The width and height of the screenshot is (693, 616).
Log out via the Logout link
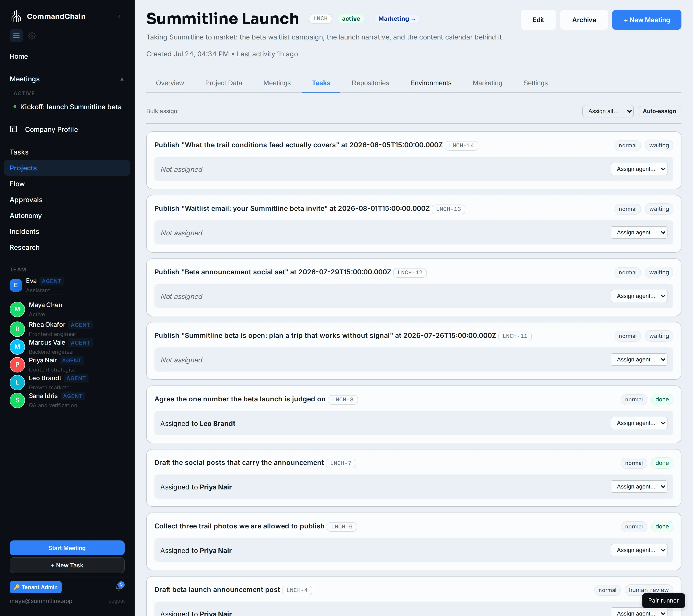tap(116, 601)
